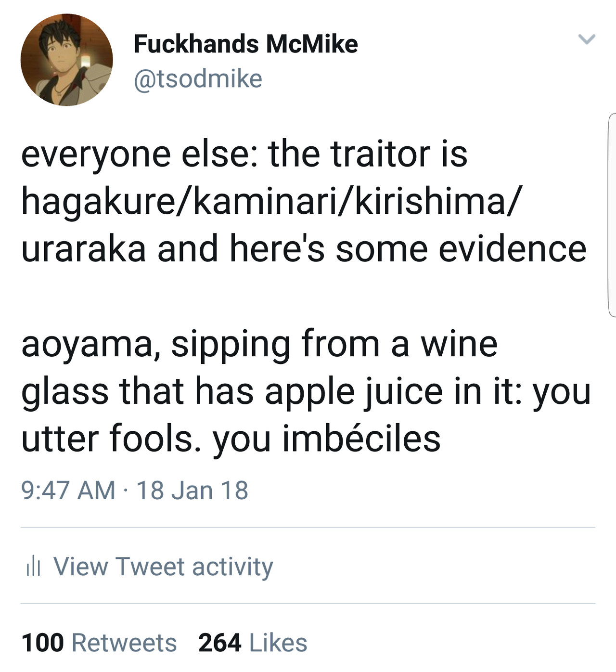Click the 9:47 AM timestamp
Screen dimensions: 616x672
click(68, 491)
